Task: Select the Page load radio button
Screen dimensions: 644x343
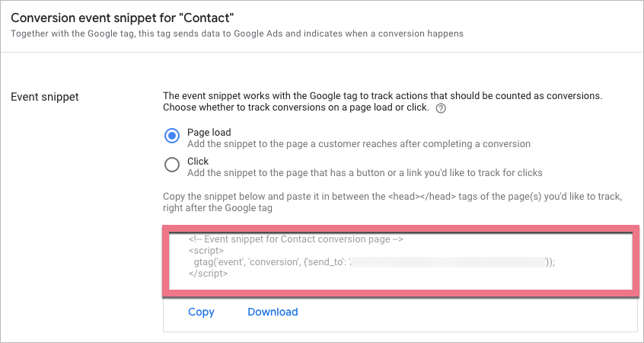Action: (x=172, y=136)
